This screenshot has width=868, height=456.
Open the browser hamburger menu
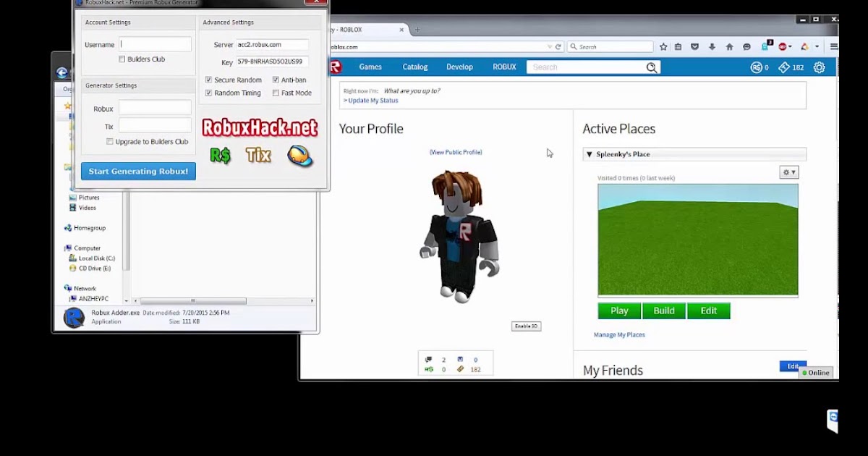(833, 46)
